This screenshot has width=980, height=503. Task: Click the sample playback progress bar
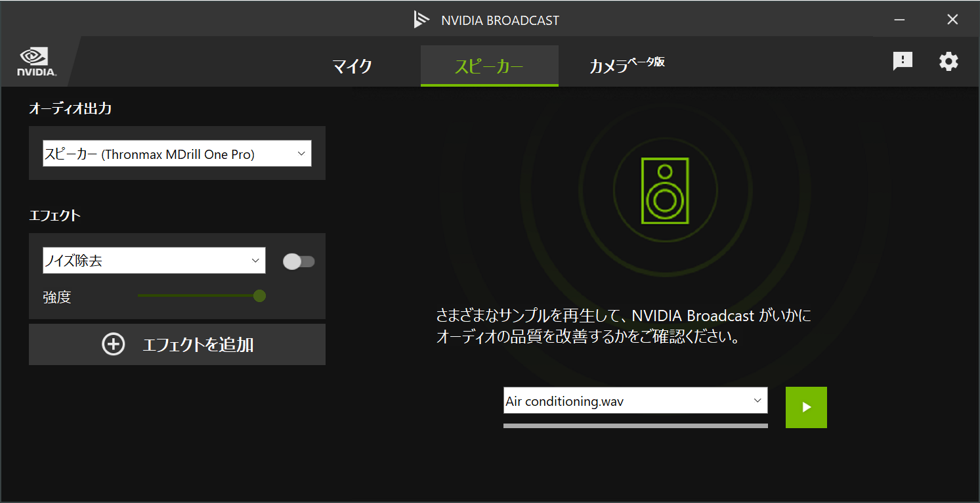(635, 426)
